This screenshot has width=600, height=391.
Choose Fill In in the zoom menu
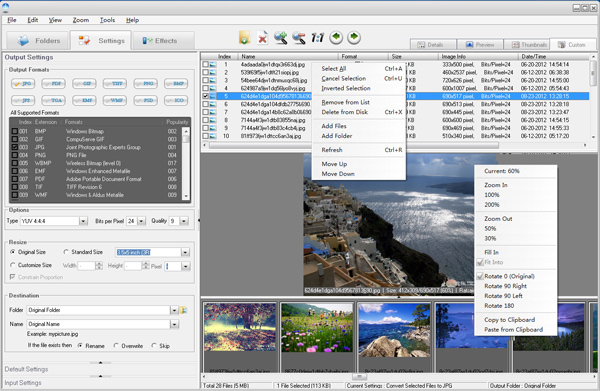[x=491, y=253]
